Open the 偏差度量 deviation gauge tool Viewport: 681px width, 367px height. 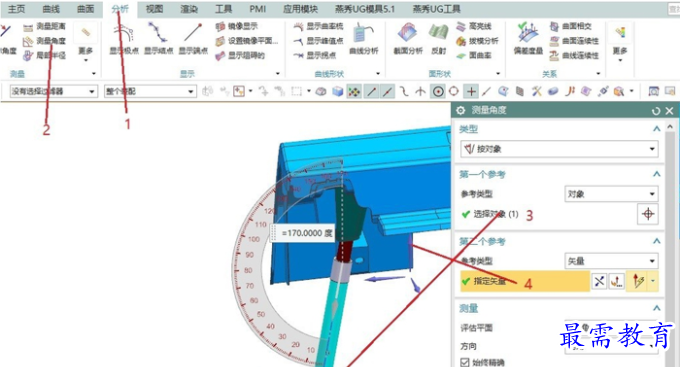528,39
